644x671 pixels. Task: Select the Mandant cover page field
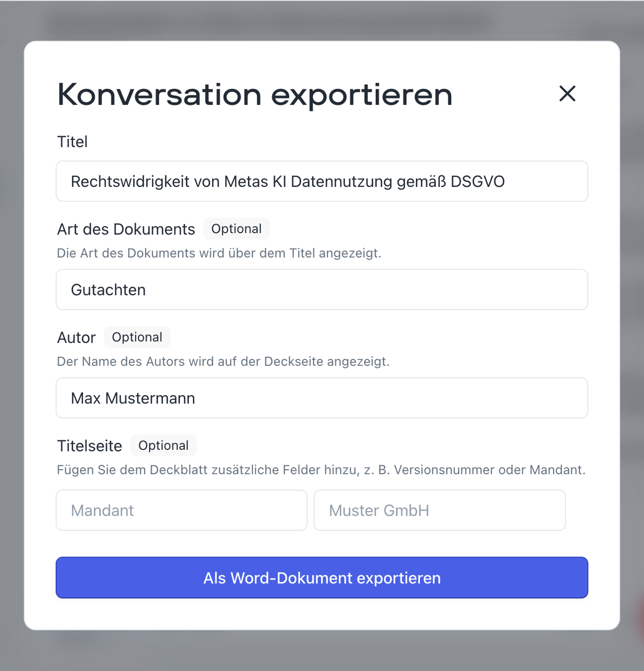[181, 510]
